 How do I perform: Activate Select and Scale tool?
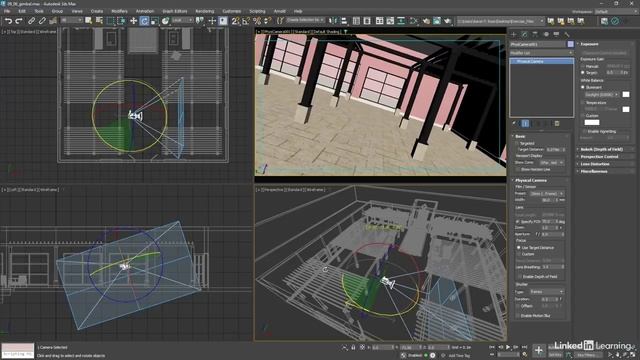pos(154,21)
